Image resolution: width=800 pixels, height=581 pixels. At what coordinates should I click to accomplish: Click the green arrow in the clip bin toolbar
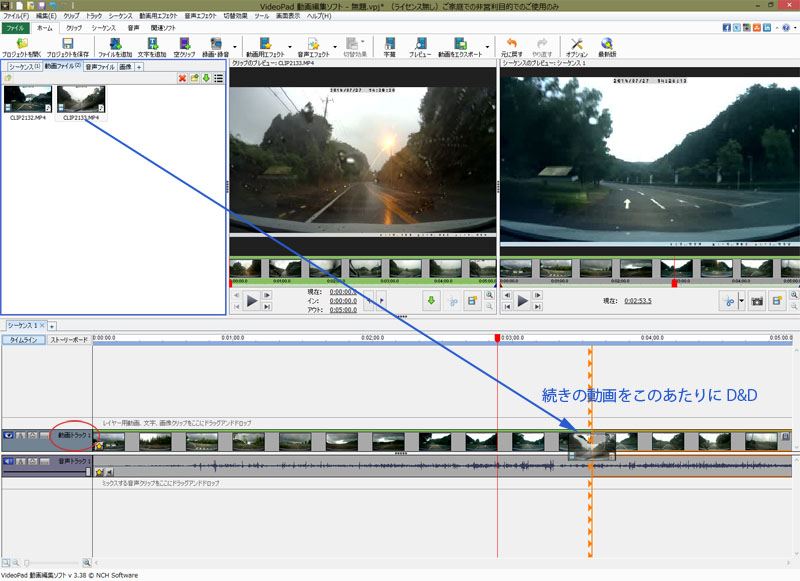coord(206,78)
